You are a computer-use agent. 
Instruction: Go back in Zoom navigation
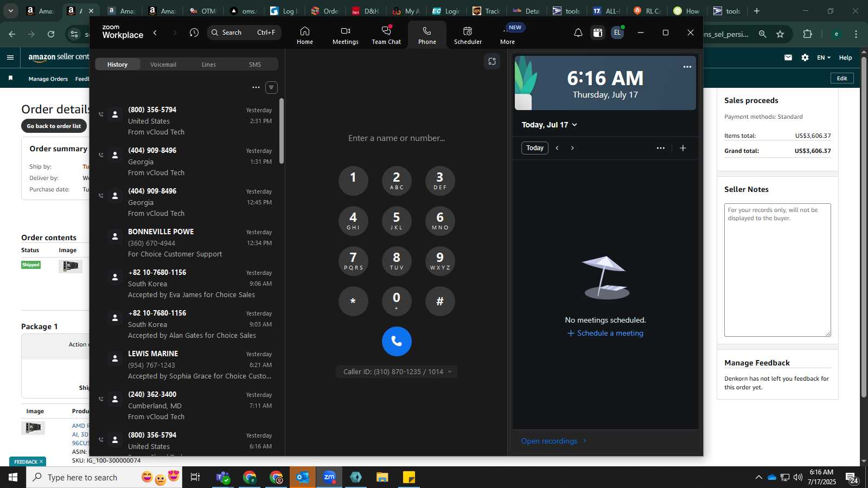click(155, 33)
